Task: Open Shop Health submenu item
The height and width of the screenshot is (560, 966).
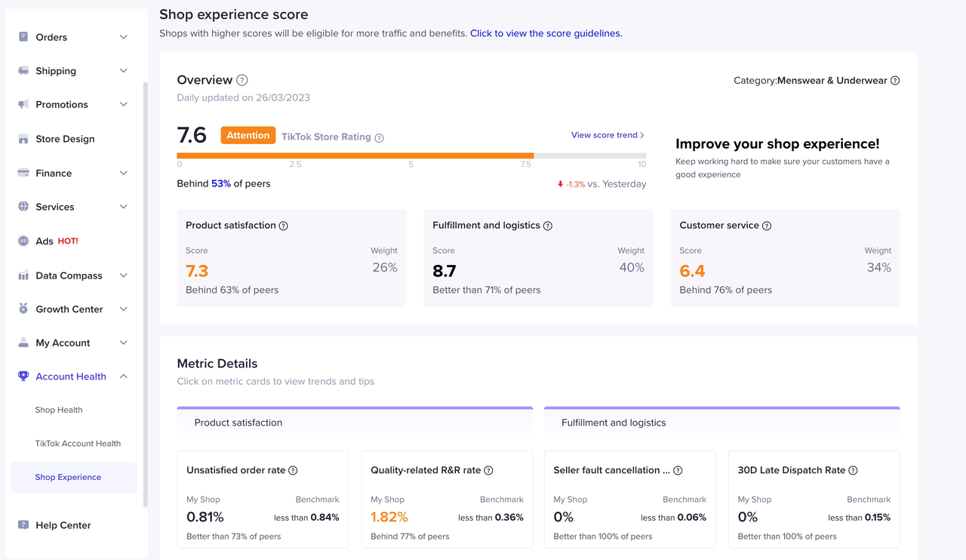Action: coord(59,410)
